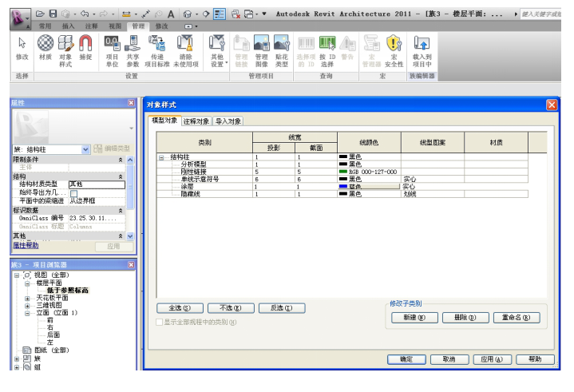Screen dimensions: 574x392
Task: Collapse 楼层平面 node in project browser
Action: coord(26,283)
